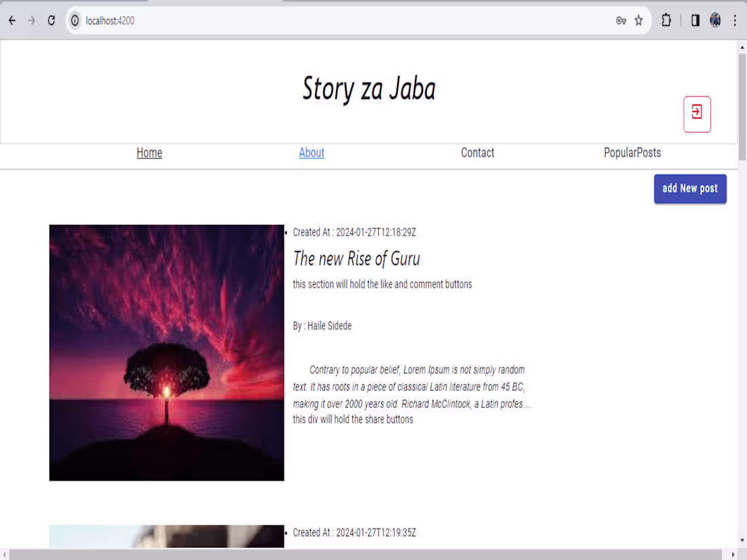The width and height of the screenshot is (747, 560).
Task: Reload the page using the refresh icon
Action: point(52,20)
